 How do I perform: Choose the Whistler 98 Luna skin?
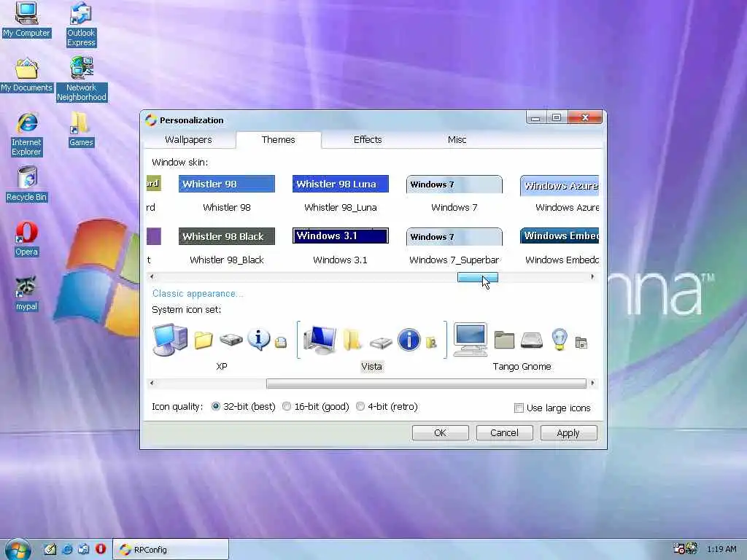pyautogui.click(x=341, y=194)
